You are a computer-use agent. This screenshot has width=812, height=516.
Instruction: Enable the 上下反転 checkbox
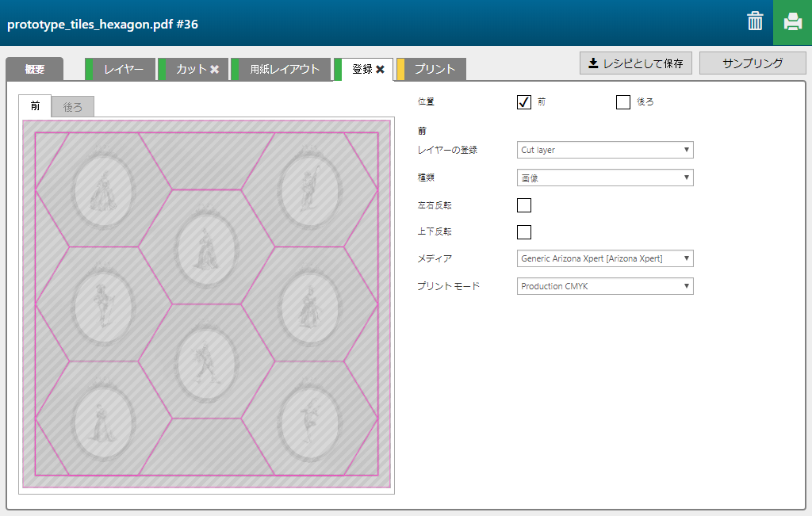coord(524,232)
